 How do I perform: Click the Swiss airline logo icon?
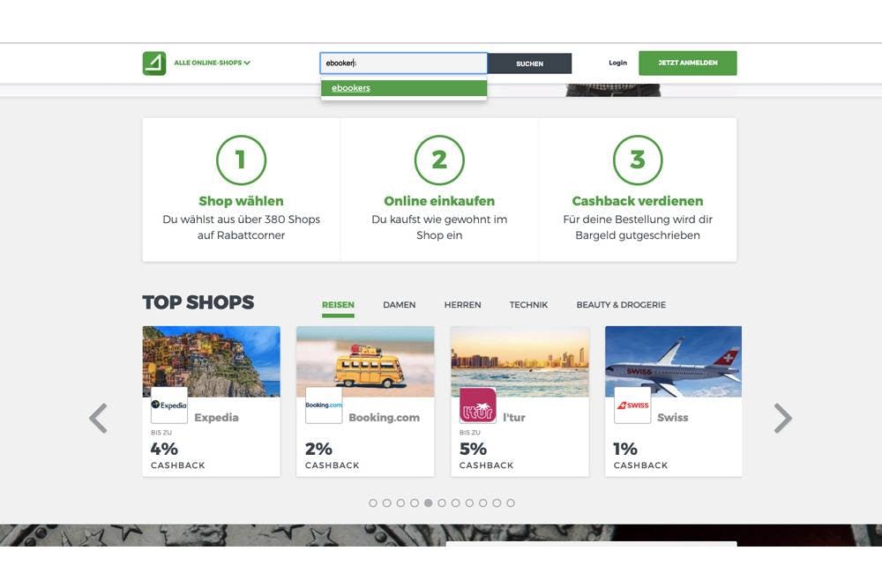[x=632, y=406]
